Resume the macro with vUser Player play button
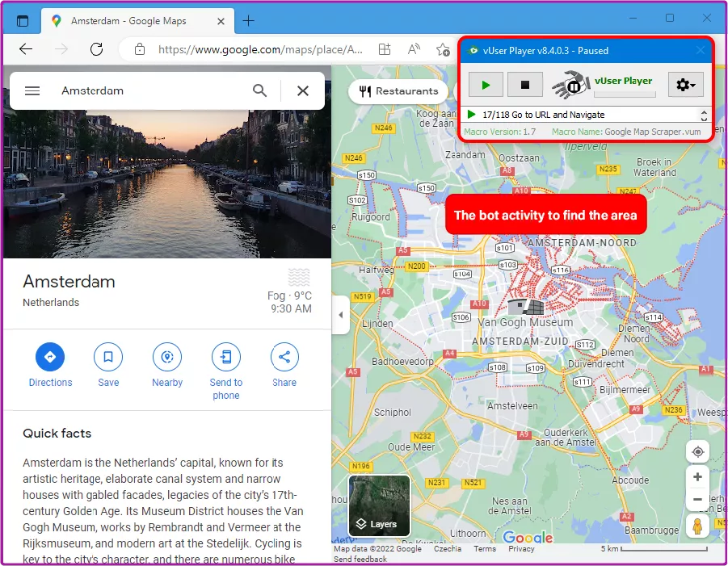This screenshot has width=728, height=566. click(486, 85)
